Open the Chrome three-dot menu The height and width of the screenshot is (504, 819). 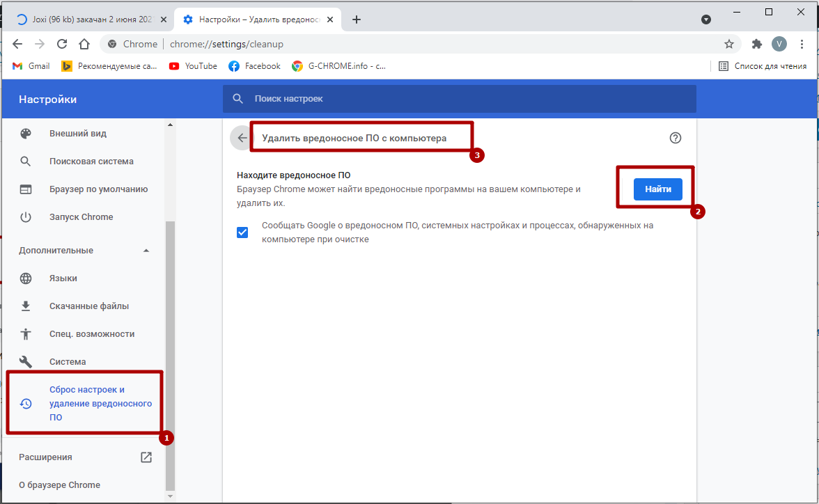[x=802, y=44]
